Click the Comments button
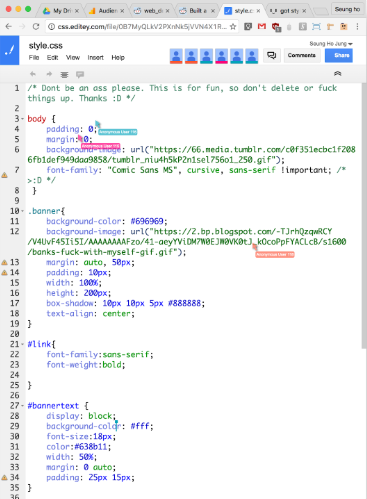Screen dimensions: 367x499 (302, 55)
